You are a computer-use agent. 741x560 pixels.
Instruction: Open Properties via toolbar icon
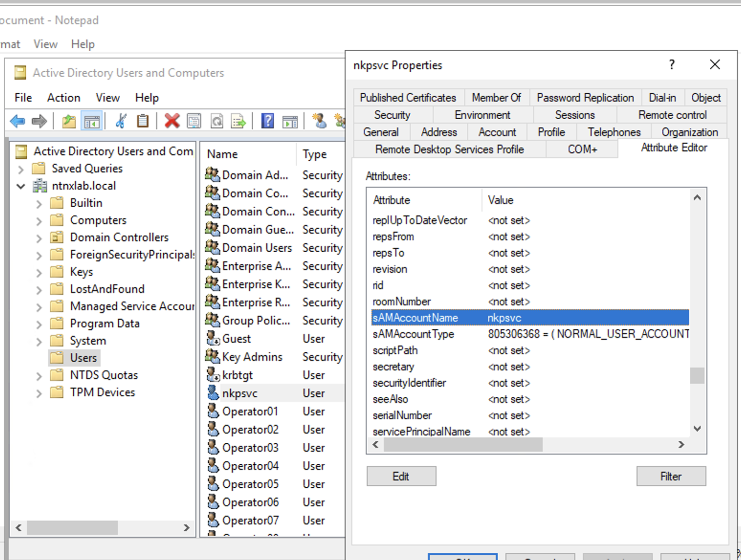click(194, 121)
